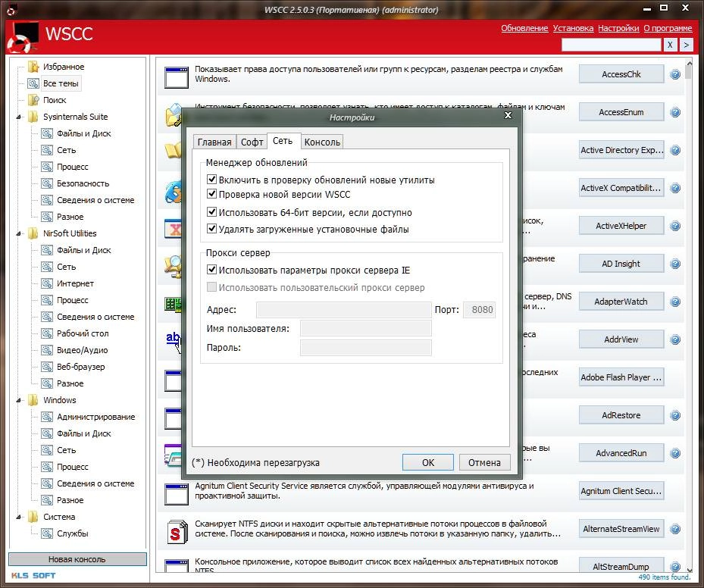Viewport: 704px width, 588px height.
Task: Click the KLS SOFT logo
Action: coord(33,575)
